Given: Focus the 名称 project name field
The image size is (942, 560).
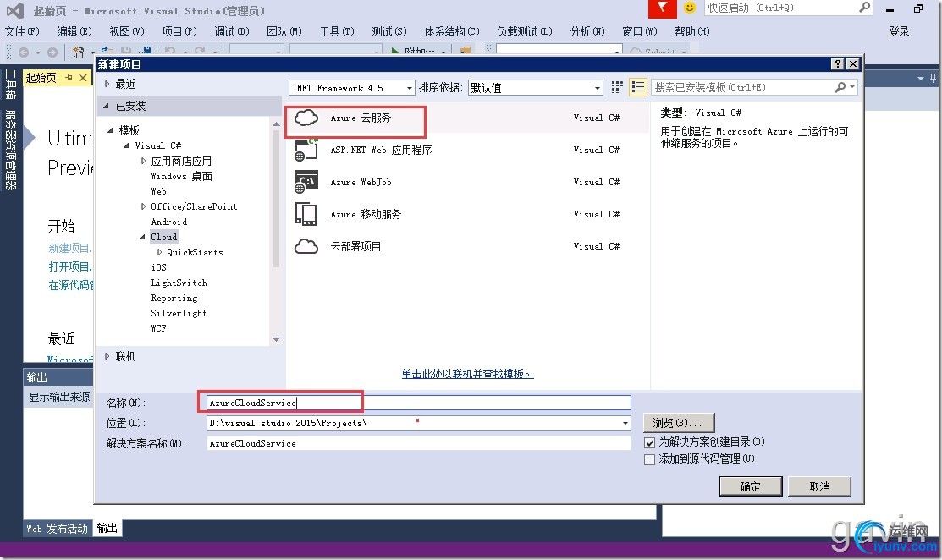Looking at the screenshot, I should [x=419, y=403].
